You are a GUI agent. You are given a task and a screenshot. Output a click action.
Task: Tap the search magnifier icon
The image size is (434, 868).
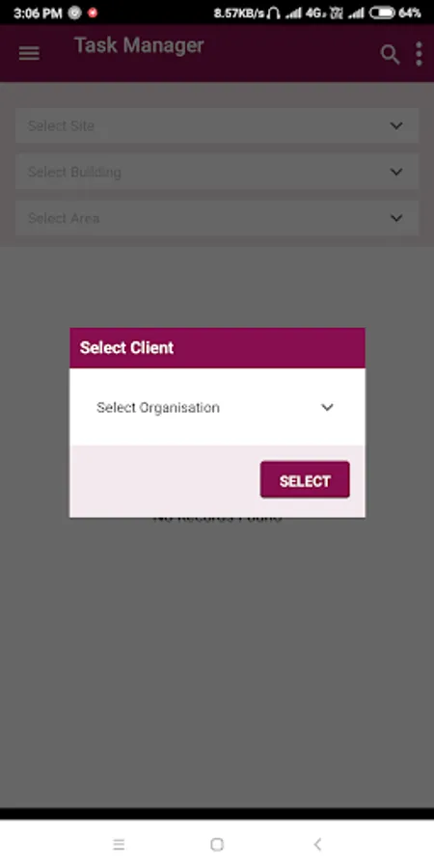(x=390, y=54)
